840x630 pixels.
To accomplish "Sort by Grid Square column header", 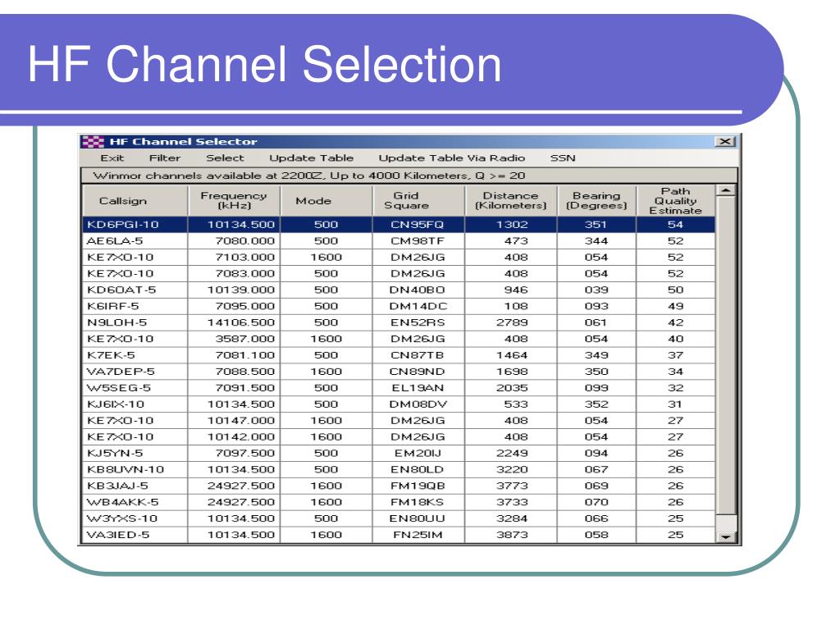I will pyautogui.click(x=418, y=200).
